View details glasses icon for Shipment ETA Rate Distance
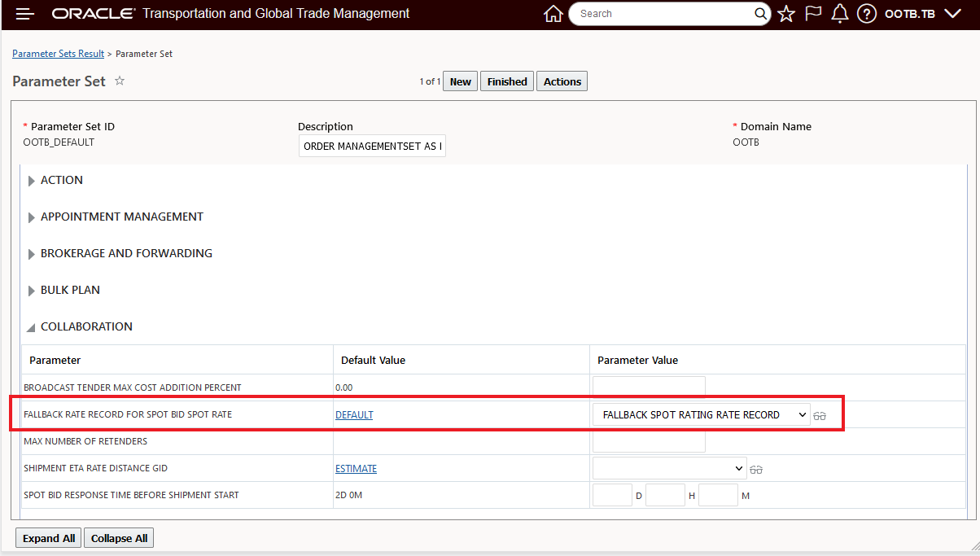The height and width of the screenshot is (556, 980). (x=756, y=470)
